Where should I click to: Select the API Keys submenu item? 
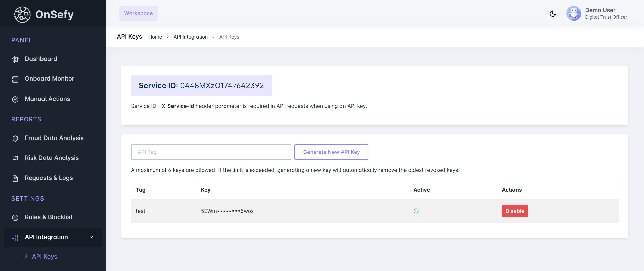(45, 256)
